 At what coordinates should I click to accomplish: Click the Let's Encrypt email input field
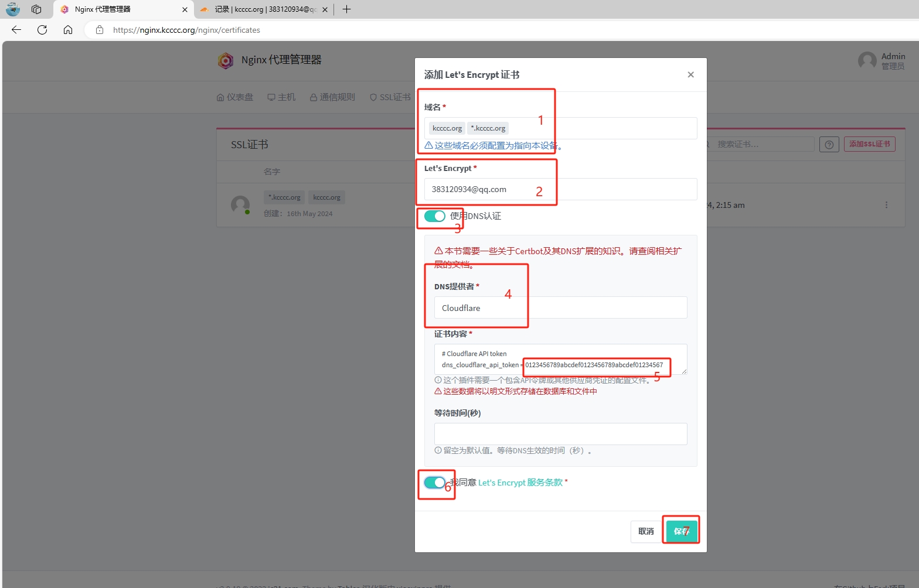click(560, 189)
